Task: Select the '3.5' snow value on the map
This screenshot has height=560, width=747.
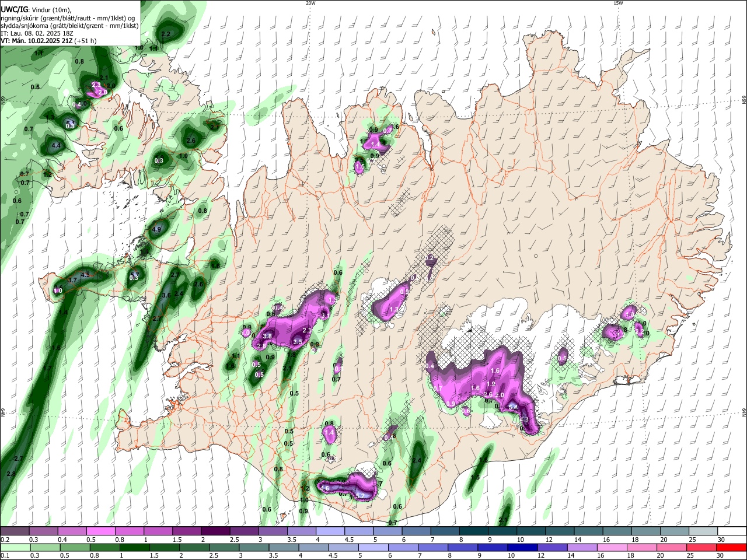Action: click(x=298, y=342)
